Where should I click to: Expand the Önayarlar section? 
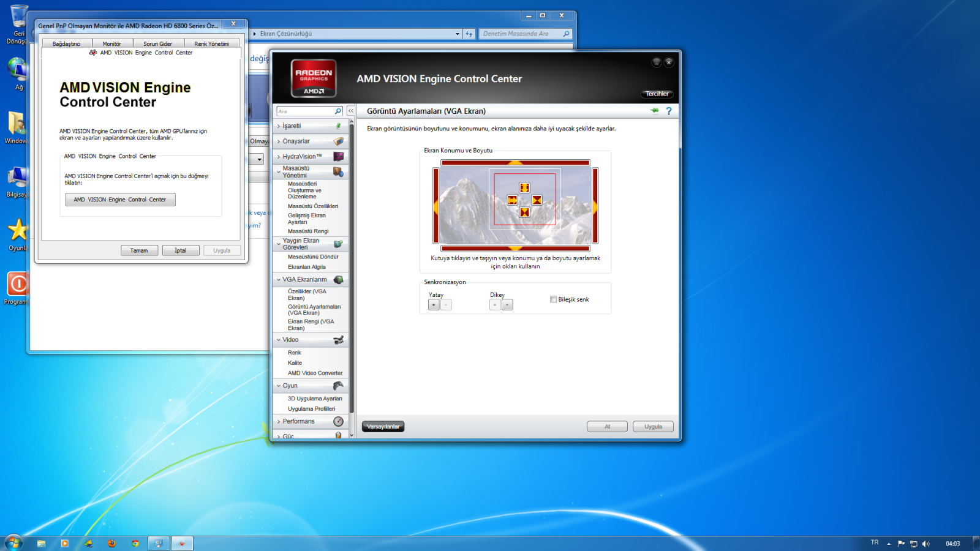click(296, 141)
